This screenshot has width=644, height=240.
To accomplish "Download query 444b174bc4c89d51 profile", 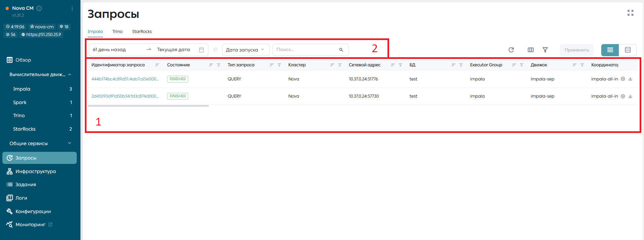I will [x=631, y=79].
